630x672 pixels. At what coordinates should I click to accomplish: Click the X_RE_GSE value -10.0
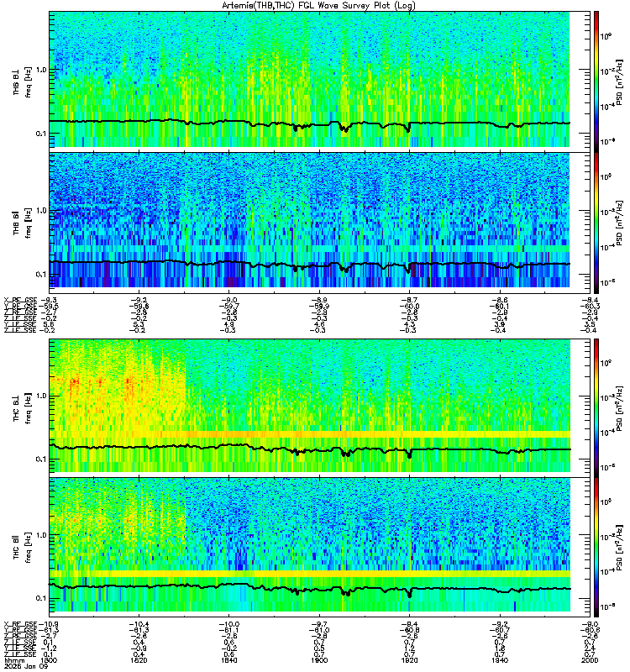coord(228,624)
